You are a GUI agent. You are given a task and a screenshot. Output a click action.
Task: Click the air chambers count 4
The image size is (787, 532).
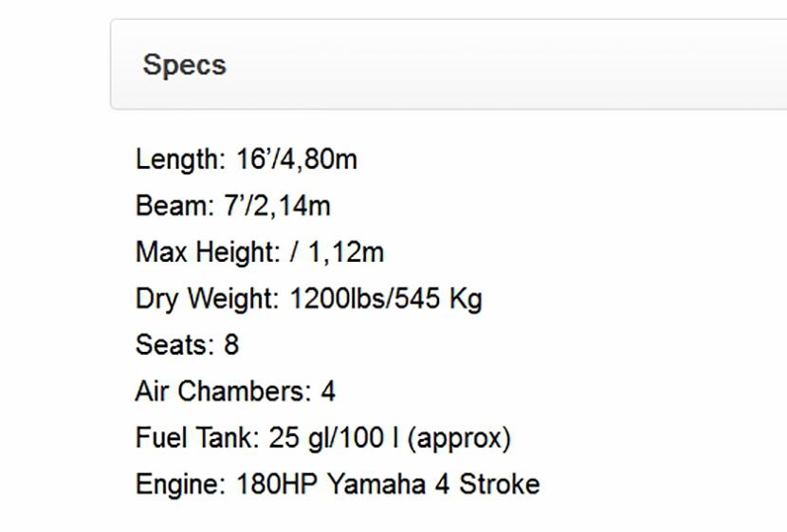tap(327, 391)
